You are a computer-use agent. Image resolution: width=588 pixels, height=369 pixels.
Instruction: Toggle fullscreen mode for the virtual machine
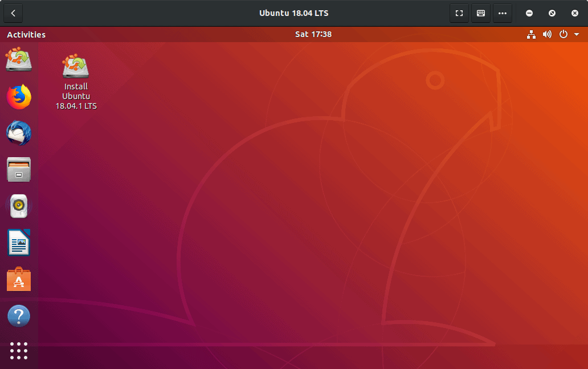click(459, 13)
